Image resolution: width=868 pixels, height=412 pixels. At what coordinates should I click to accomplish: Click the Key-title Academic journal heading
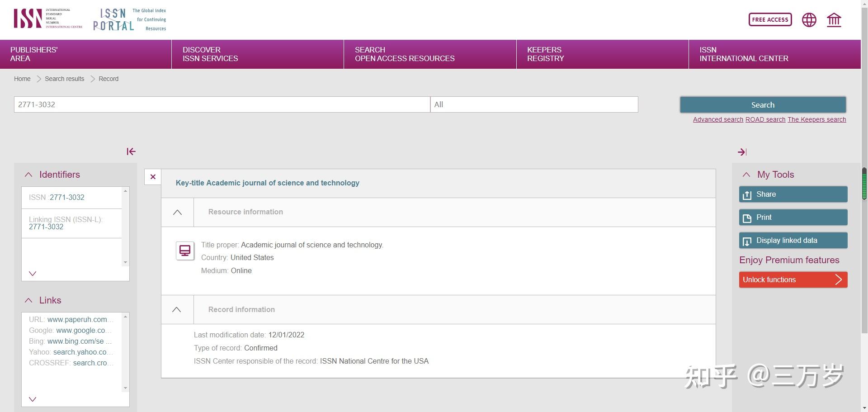(x=268, y=183)
